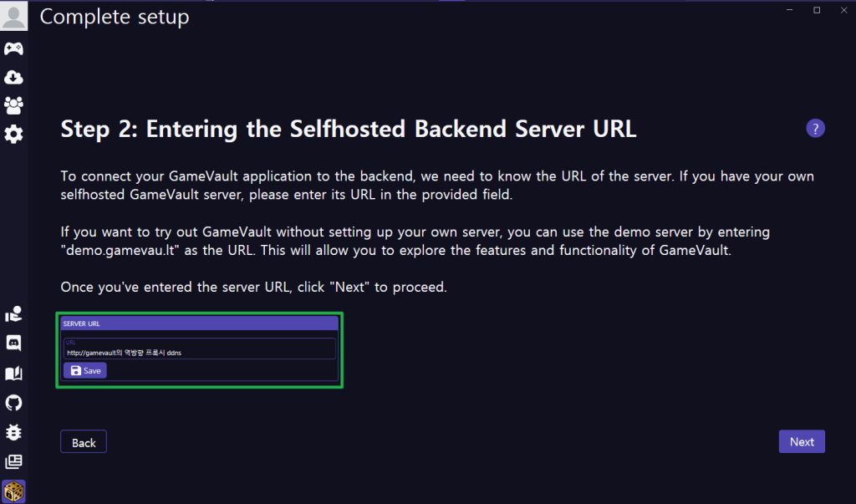Maximize the GameVault window

[x=817, y=9]
